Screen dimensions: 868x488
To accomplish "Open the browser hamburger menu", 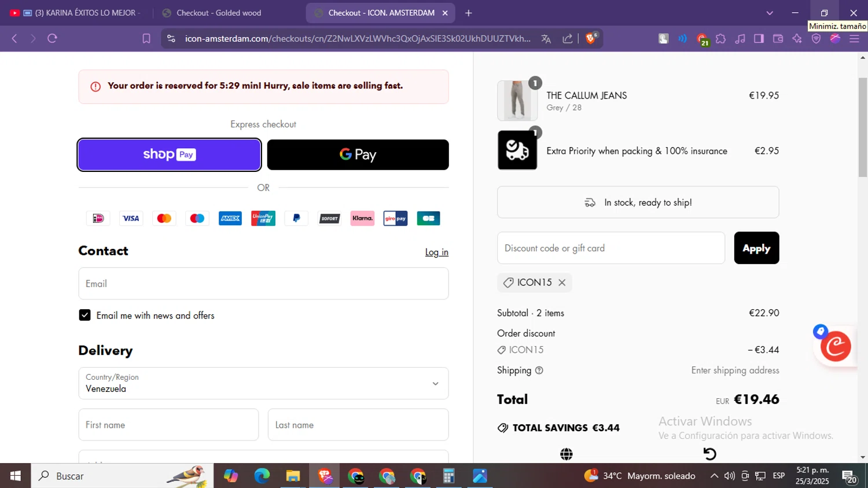I will coord(854,39).
